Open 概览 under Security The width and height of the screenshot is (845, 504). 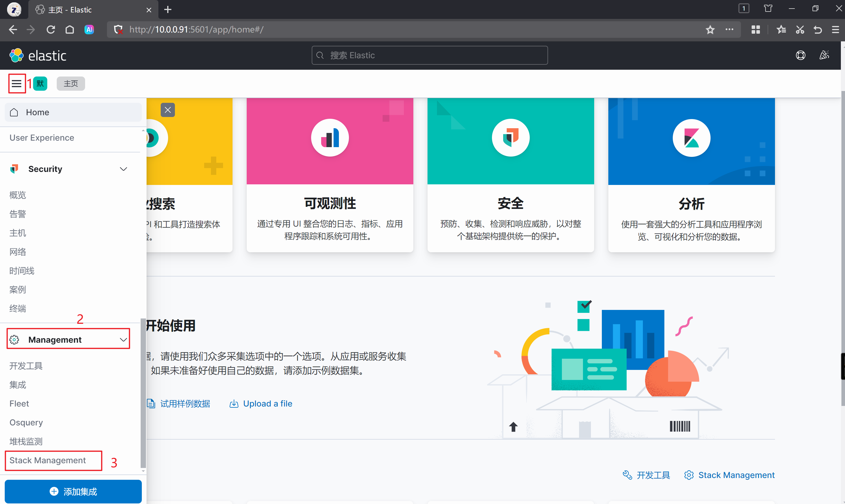click(x=18, y=195)
